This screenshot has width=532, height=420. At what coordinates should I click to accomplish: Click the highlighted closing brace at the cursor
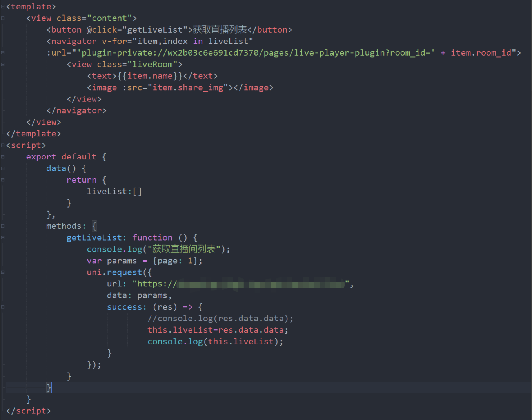[49, 388]
